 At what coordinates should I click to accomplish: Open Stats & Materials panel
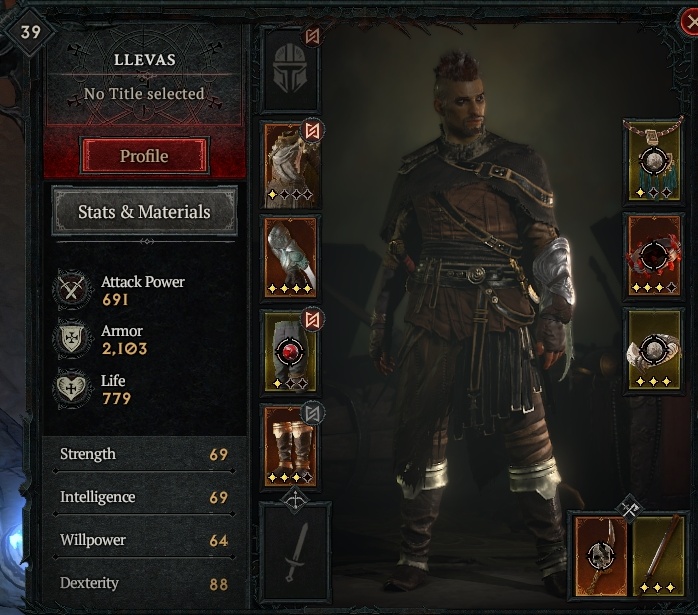tap(144, 211)
